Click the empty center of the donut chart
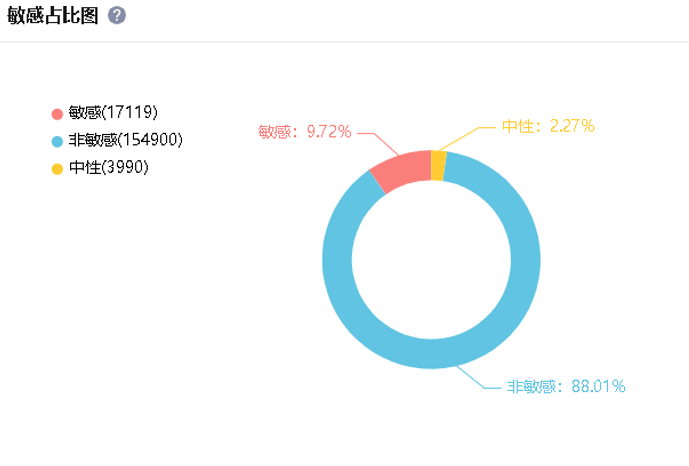Image resolution: width=689 pixels, height=466 pixels. pyautogui.click(x=431, y=260)
